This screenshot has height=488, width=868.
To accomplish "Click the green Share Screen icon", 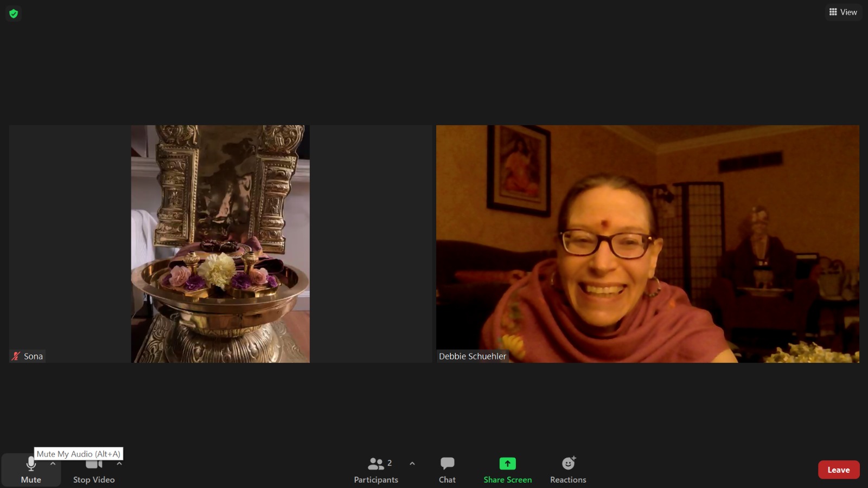I will (x=507, y=464).
